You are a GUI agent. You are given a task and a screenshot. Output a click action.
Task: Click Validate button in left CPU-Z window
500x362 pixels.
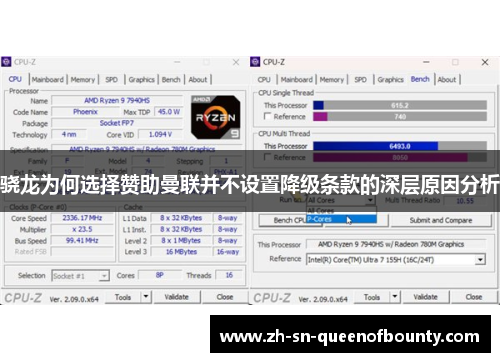[x=177, y=297]
